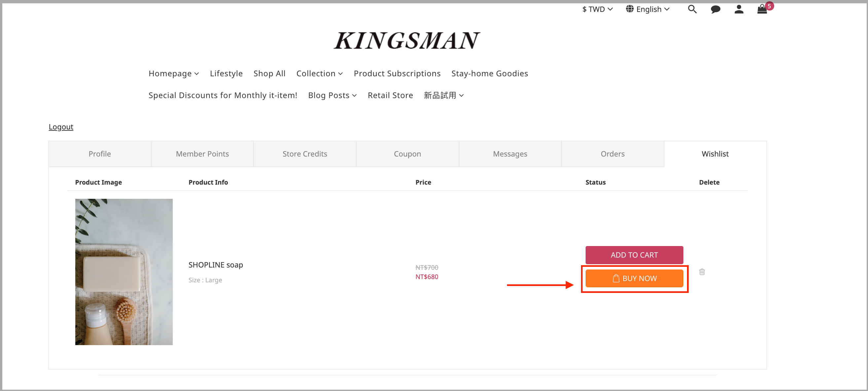Expand the English language selector
The image size is (868, 391).
[x=648, y=9]
